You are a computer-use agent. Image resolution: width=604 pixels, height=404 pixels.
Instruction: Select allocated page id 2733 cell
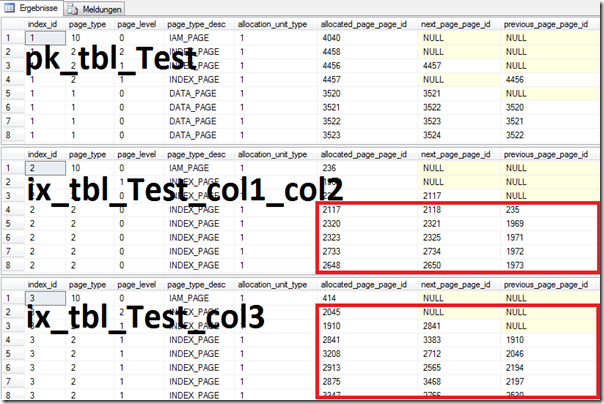[x=367, y=251]
